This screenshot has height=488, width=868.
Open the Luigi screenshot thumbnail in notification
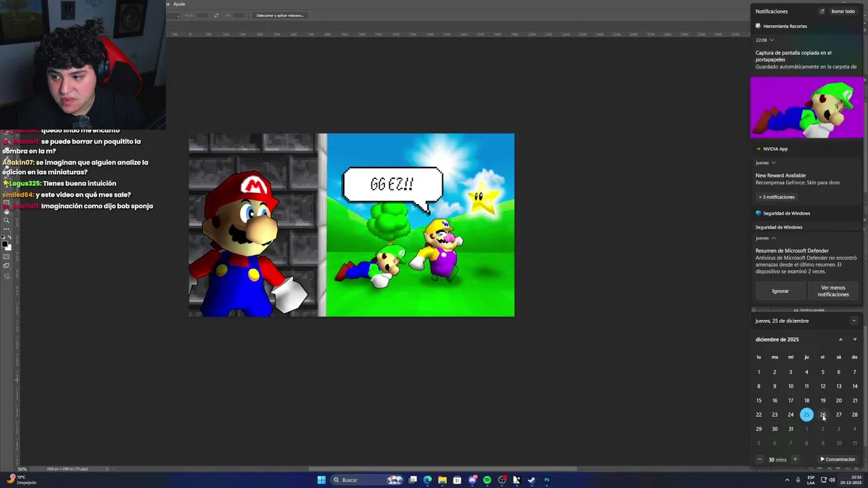[807, 107]
